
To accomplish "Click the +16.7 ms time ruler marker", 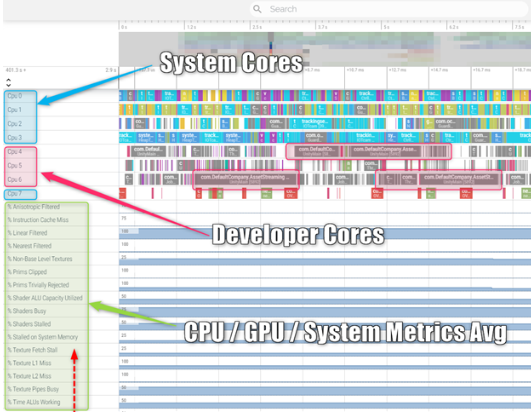I will (x=482, y=70).
